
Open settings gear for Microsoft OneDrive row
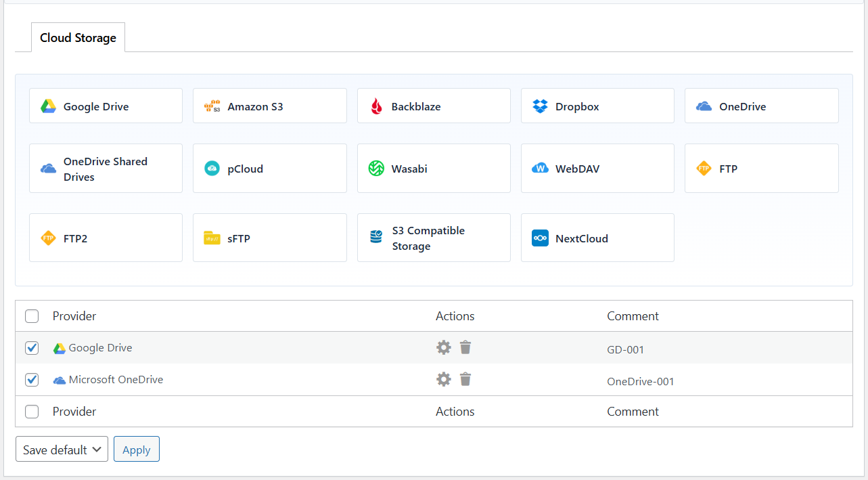click(x=443, y=379)
